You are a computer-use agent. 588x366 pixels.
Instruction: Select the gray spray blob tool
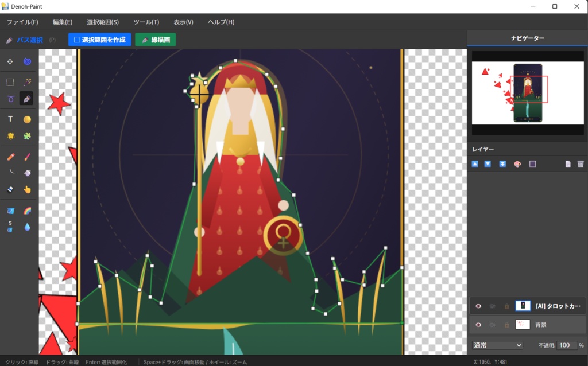click(27, 173)
